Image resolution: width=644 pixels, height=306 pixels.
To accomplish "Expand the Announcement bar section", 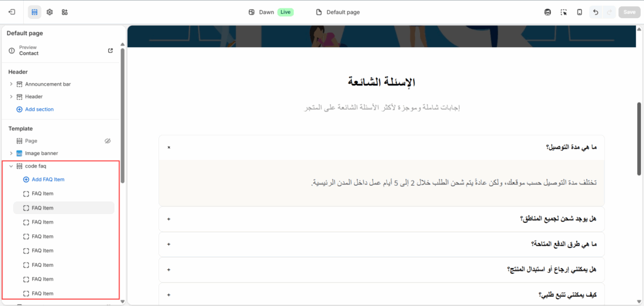I will coord(11,84).
